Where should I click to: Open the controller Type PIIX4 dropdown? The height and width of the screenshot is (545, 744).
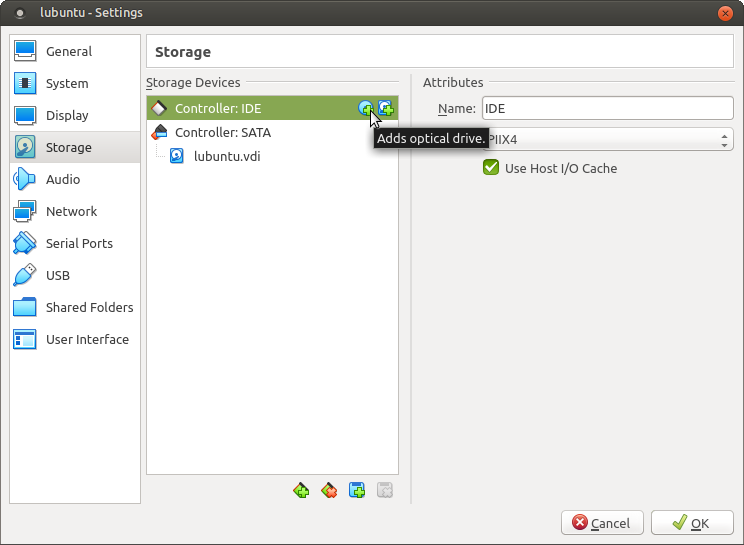[x=608, y=139]
